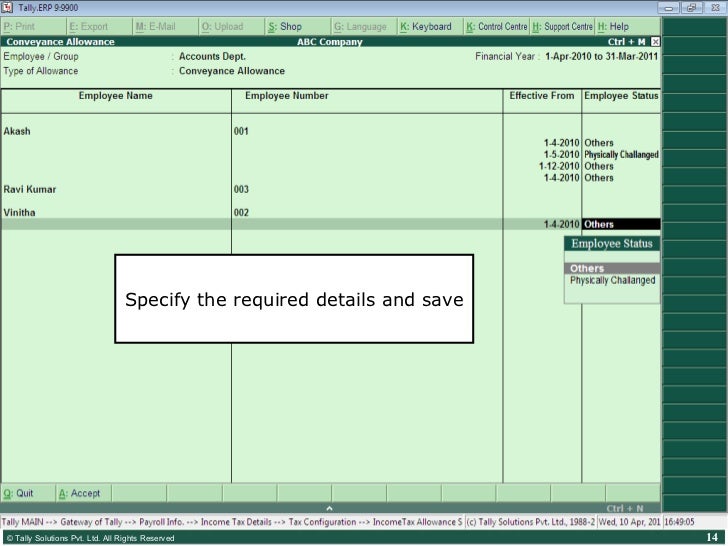Click the highlighted Others status field for Vinitha
Viewport: 728px width, 546px height.
click(621, 224)
